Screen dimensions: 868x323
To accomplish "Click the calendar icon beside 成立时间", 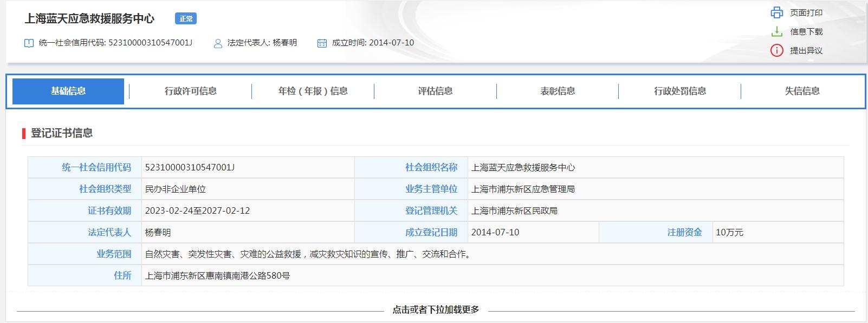I will (322, 43).
